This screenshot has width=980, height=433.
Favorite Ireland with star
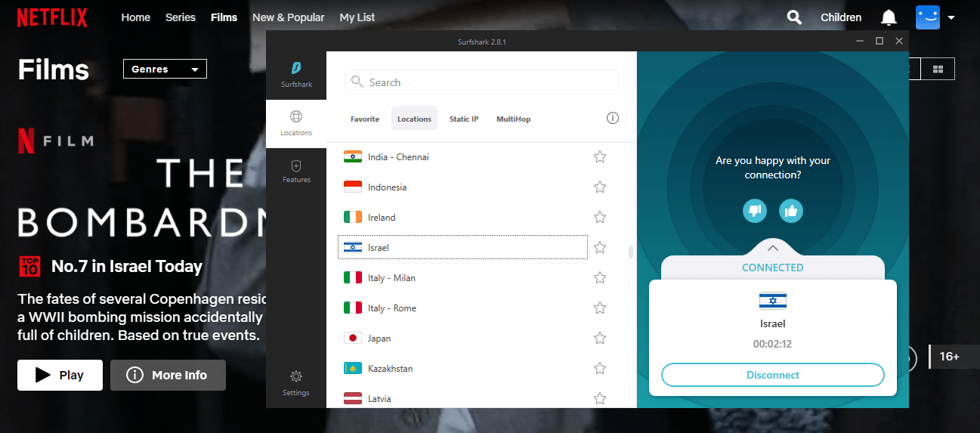click(x=600, y=217)
